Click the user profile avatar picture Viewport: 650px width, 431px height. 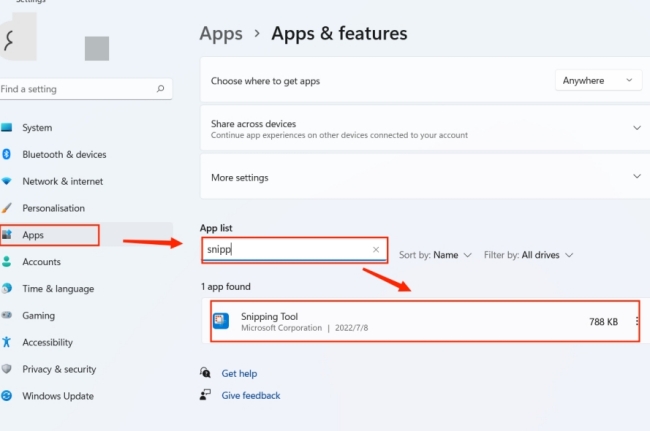coord(17,36)
